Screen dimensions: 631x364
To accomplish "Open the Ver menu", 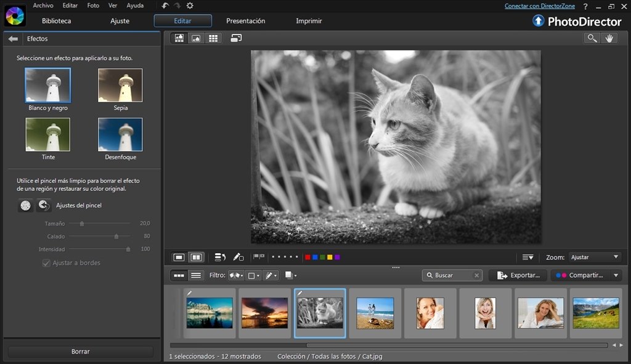I will click(113, 6).
